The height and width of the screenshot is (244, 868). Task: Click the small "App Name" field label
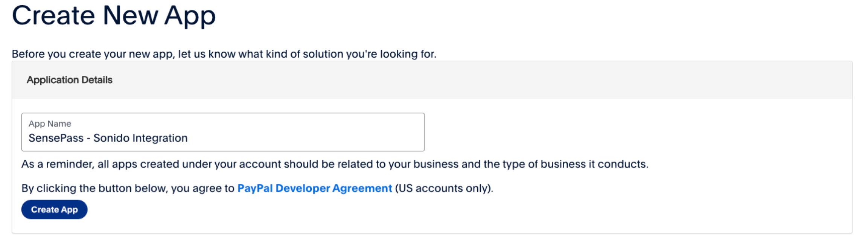[50, 124]
